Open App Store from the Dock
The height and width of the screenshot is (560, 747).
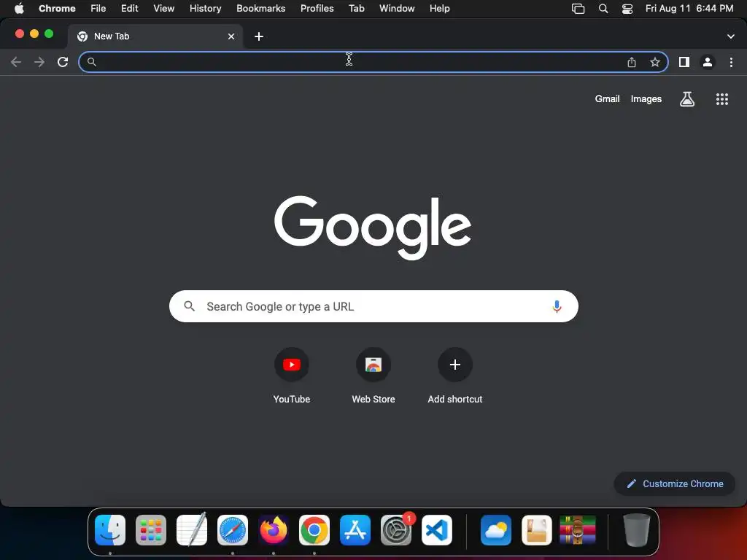click(x=355, y=530)
